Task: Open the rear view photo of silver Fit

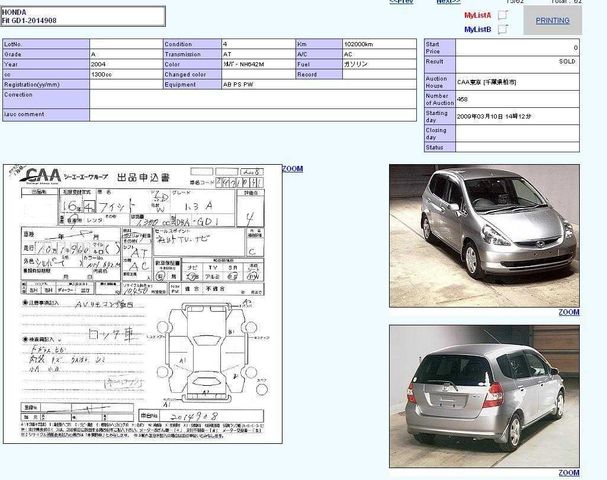Action: click(x=484, y=396)
